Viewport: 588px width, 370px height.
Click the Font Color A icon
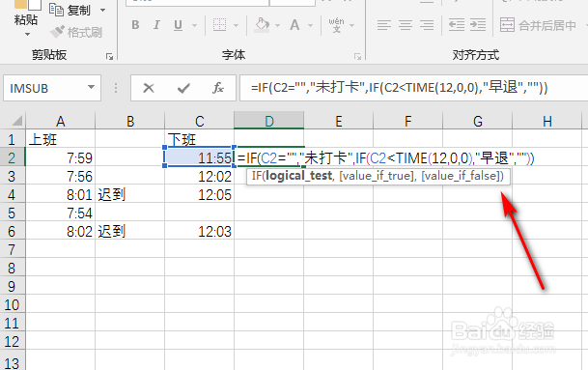(294, 25)
